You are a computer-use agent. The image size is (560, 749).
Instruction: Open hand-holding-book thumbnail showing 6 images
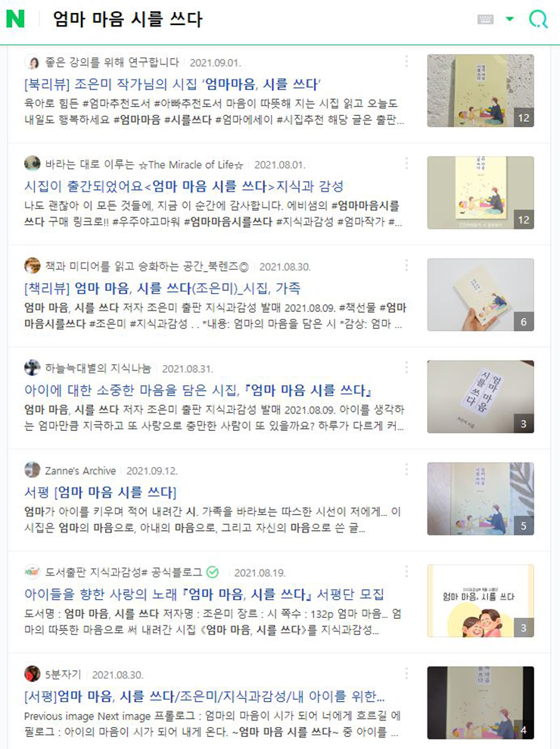481,295
